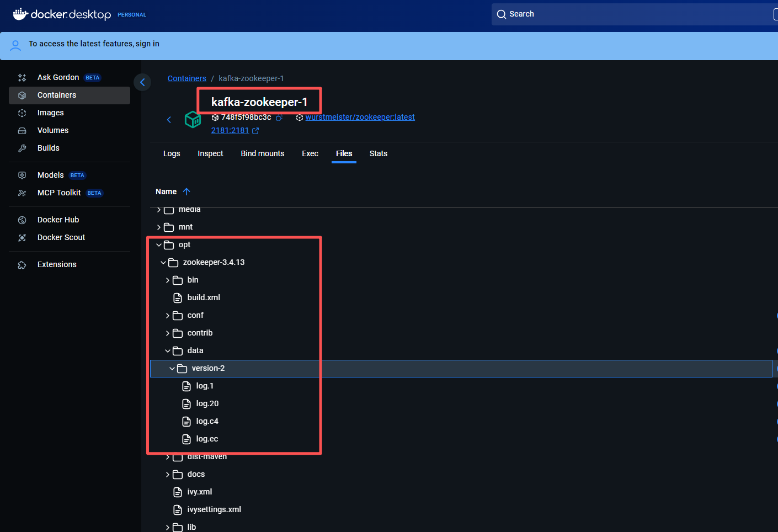Expand the contrib folder chevron
Viewport: 778px width, 532px height.
tap(168, 333)
